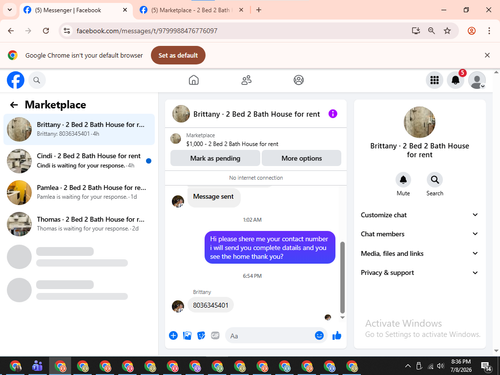Click the message bubble 8036345401
This screenshot has width=500, height=375.
pos(210,305)
